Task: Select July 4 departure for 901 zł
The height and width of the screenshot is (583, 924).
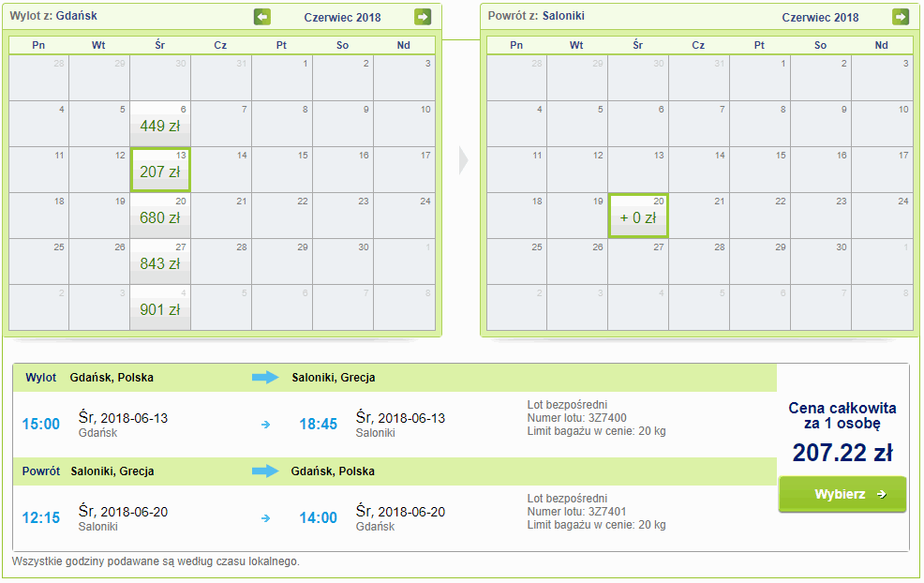Action: tap(160, 307)
